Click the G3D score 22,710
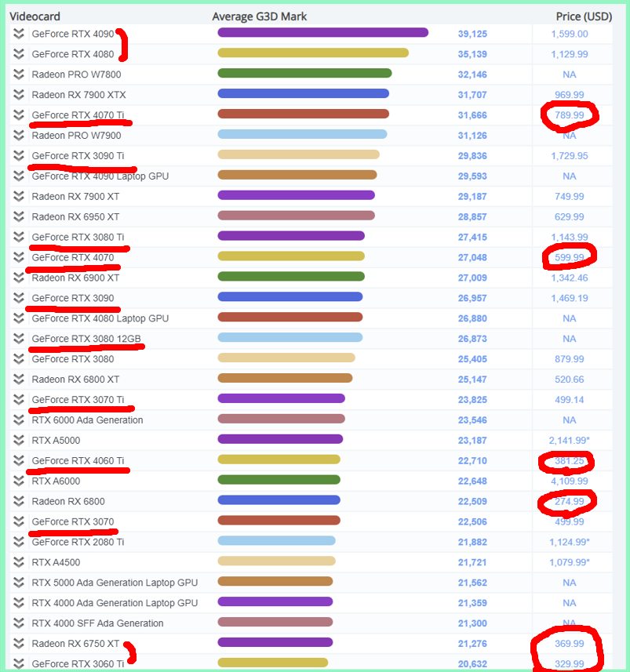Screen dimensions: 630x672 pos(472,461)
